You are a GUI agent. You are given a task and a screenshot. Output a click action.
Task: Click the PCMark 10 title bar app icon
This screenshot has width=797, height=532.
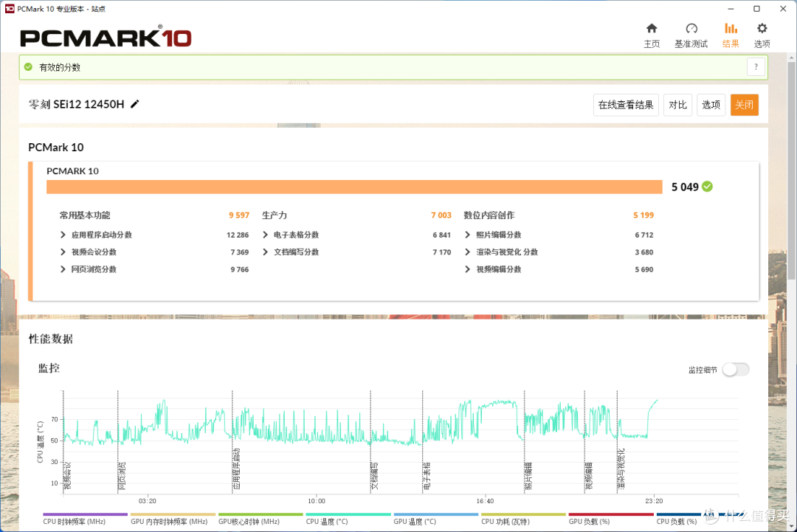click(9, 9)
